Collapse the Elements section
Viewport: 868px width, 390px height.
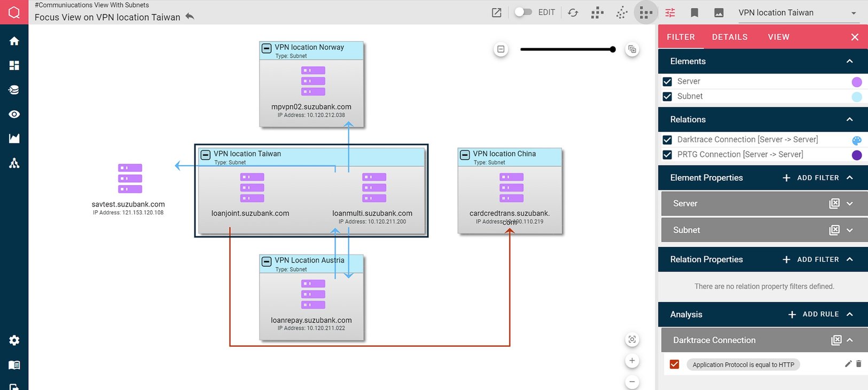click(849, 61)
